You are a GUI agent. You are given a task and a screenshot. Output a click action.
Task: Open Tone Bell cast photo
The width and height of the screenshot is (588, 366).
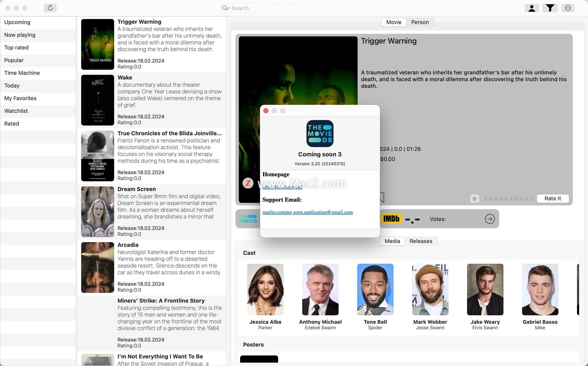[x=375, y=289]
